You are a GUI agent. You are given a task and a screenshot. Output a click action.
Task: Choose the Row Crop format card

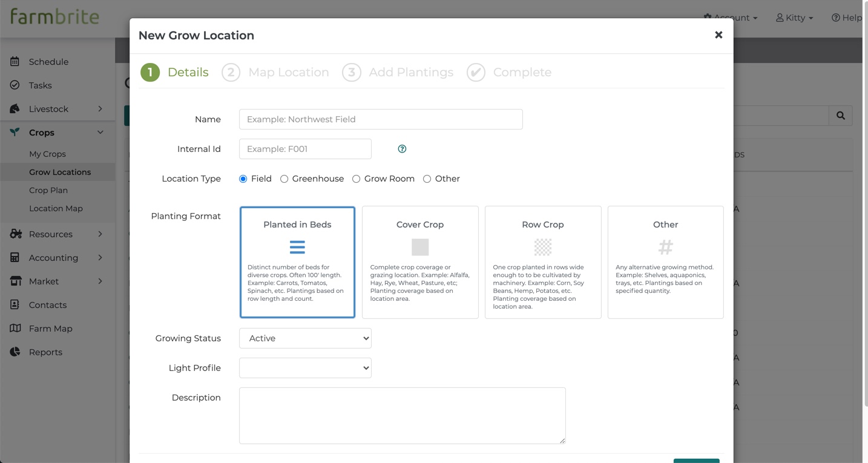coord(543,262)
